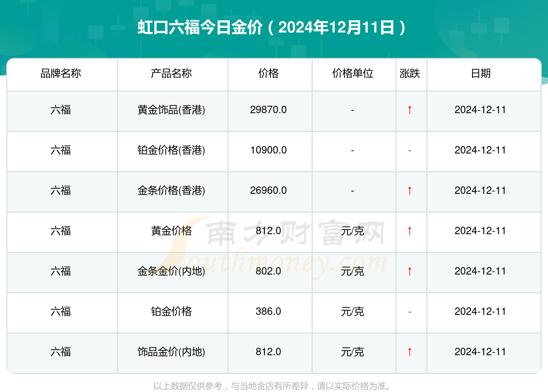
Task: Select price value 386.0
Action: [269, 311]
